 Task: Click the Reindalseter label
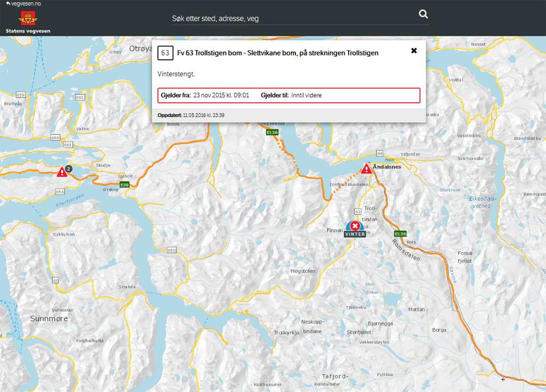[x=327, y=384]
